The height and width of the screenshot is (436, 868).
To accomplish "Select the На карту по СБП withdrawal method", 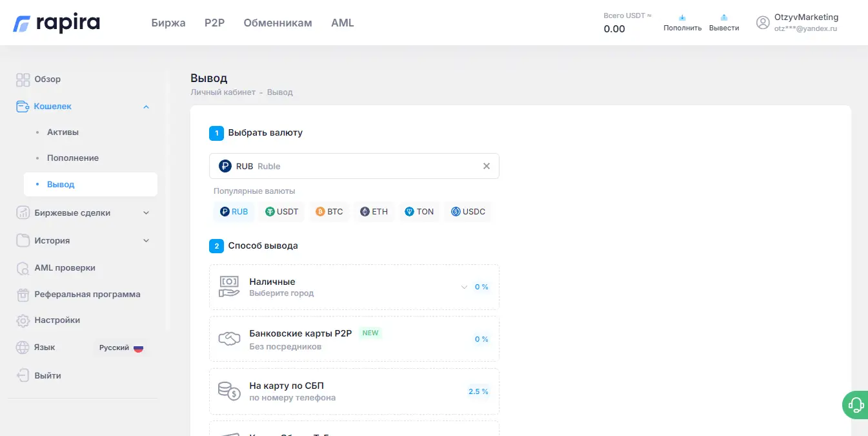I will [354, 391].
